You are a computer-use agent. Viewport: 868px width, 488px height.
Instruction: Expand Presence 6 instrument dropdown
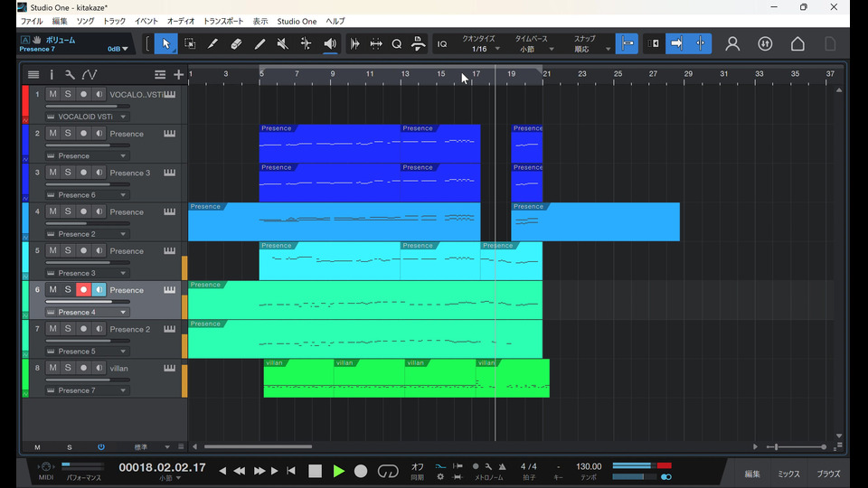pyautogui.click(x=123, y=195)
